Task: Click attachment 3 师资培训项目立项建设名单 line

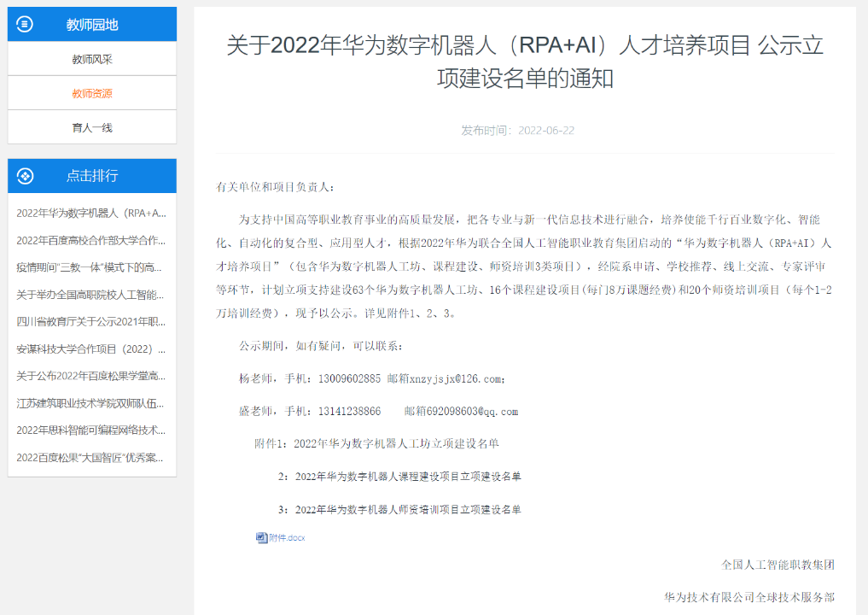Action: coord(399,510)
